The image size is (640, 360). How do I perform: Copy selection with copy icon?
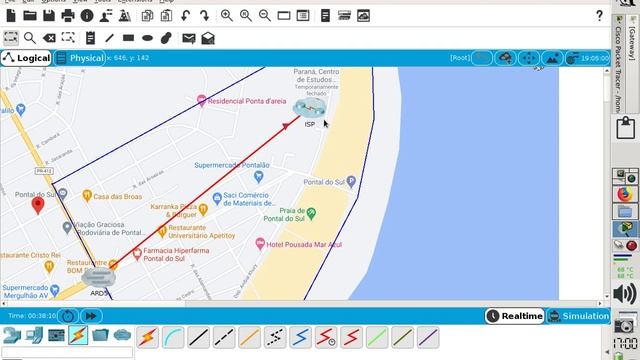(x=147, y=16)
